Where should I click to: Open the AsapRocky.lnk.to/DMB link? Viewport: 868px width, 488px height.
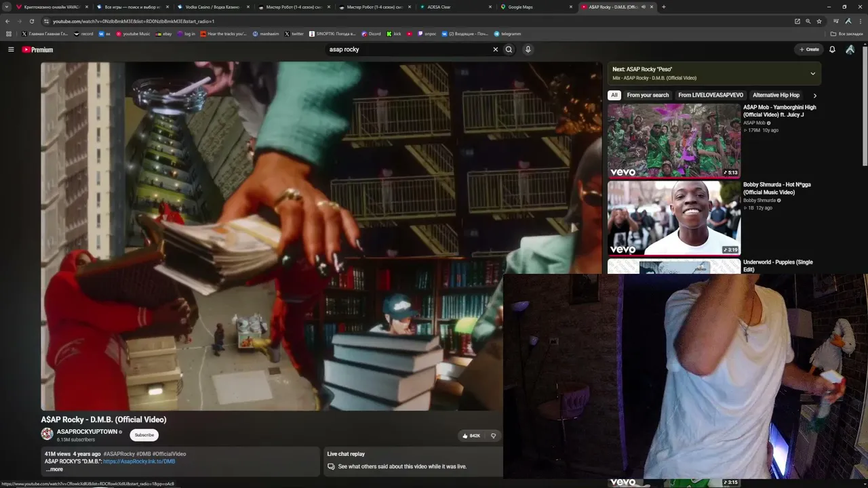point(139,462)
